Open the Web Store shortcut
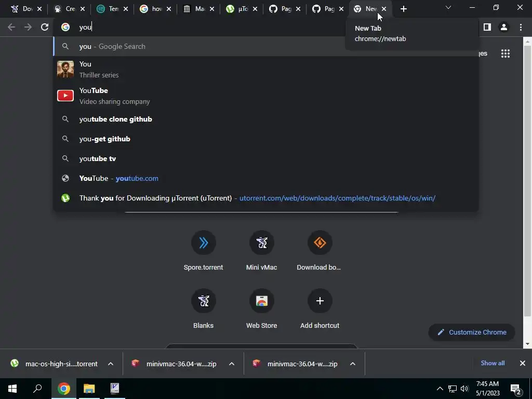The image size is (532, 399). (262, 309)
